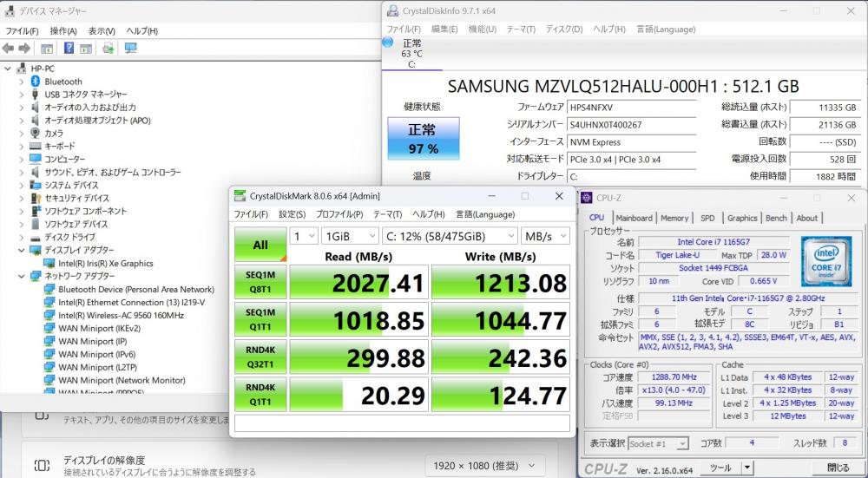Image resolution: width=868 pixels, height=478 pixels.
Task: Click the Intel Core i7 logo in CPU-Z
Action: pos(826,262)
